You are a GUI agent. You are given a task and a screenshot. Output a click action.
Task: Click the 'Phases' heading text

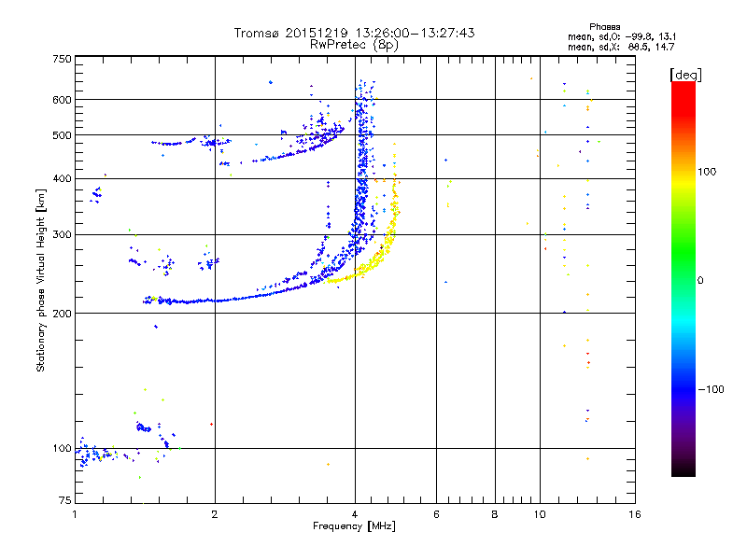(604, 27)
